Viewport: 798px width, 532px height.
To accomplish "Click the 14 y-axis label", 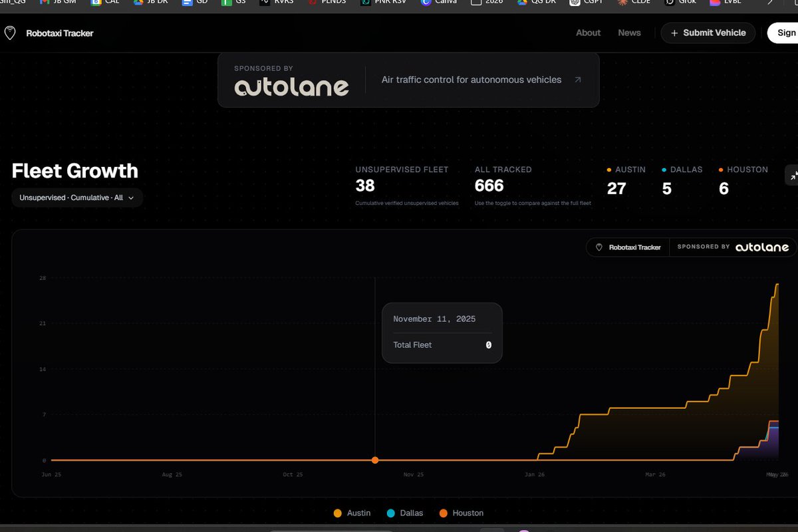I will (43, 369).
